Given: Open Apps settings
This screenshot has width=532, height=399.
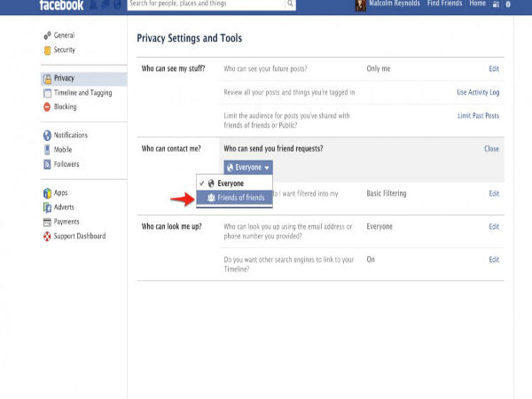Looking at the screenshot, I should pyautogui.click(x=60, y=192).
